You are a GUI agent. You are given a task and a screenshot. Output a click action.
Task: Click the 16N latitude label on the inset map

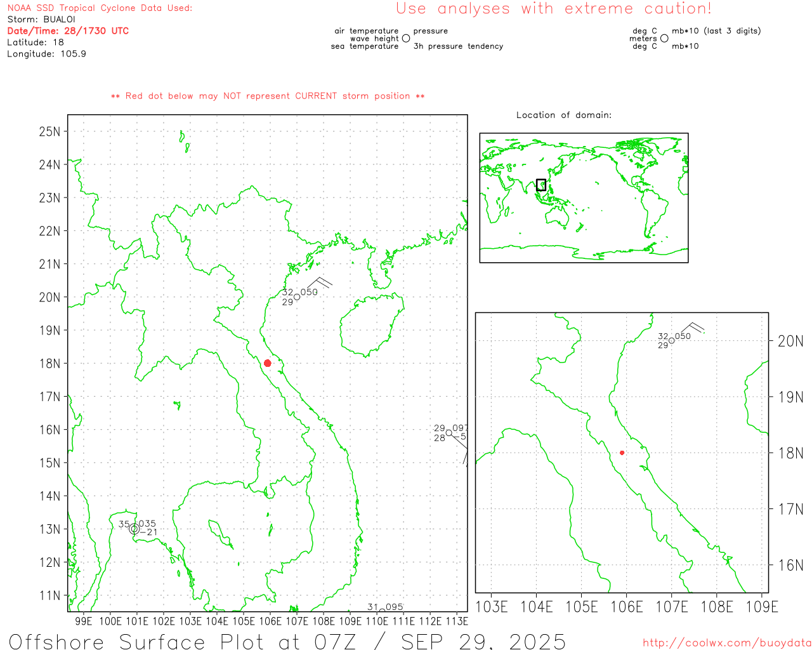(790, 566)
